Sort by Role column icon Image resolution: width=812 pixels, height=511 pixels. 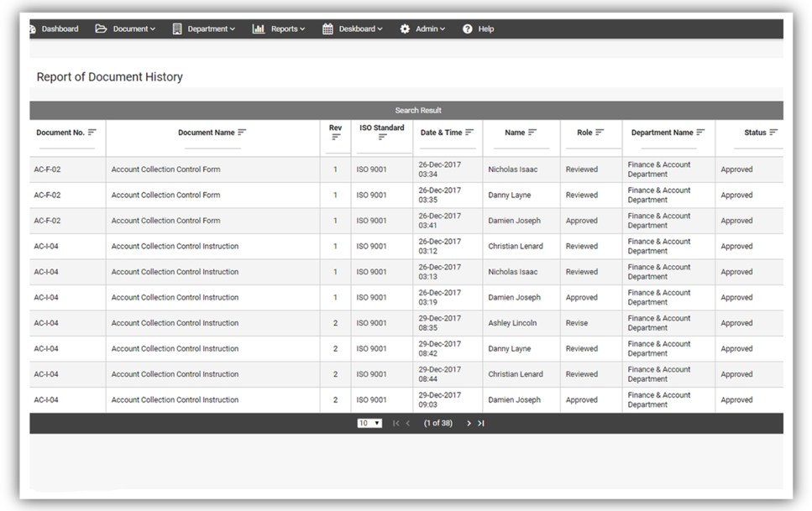(x=600, y=132)
